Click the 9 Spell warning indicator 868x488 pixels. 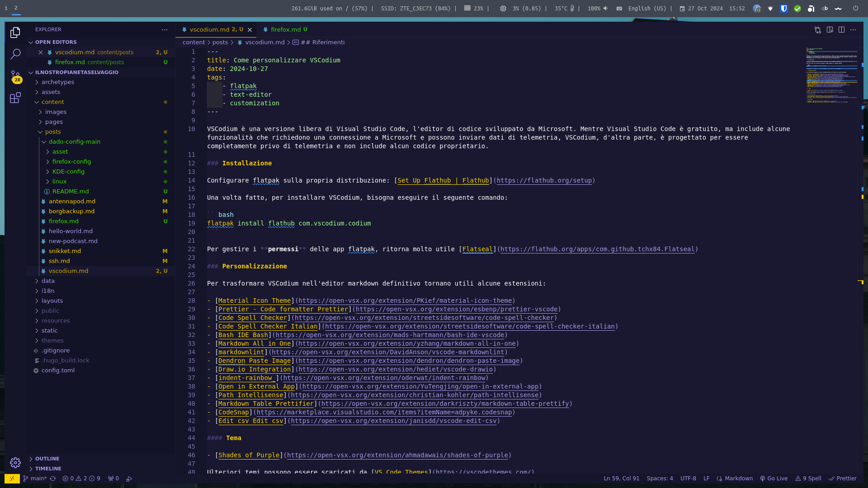click(808, 479)
